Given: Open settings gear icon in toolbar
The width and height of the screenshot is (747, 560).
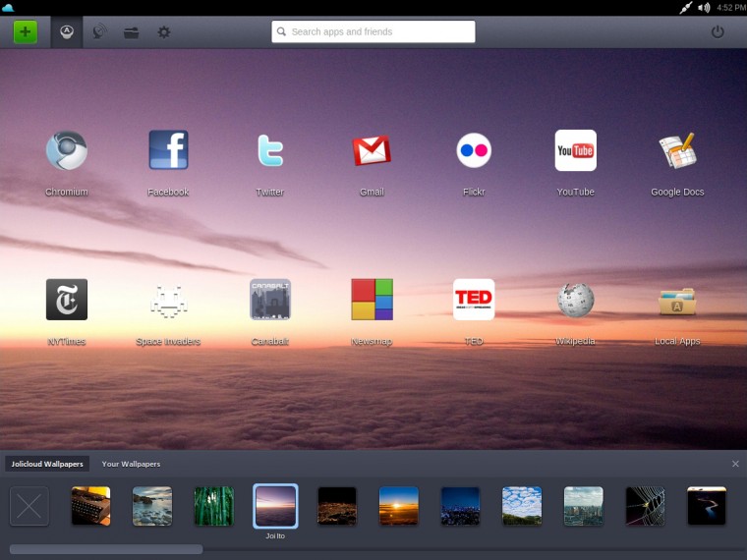Looking at the screenshot, I should [x=163, y=32].
